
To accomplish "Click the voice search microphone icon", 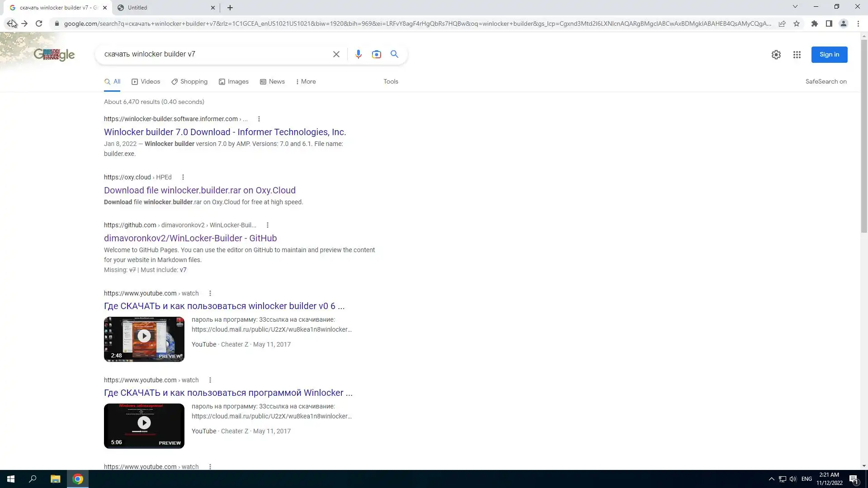I will [358, 54].
